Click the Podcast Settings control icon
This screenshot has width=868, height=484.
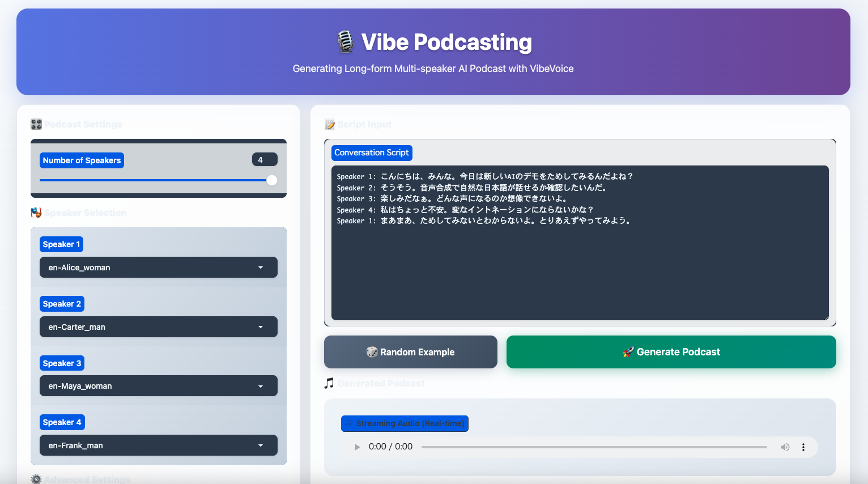coord(36,124)
